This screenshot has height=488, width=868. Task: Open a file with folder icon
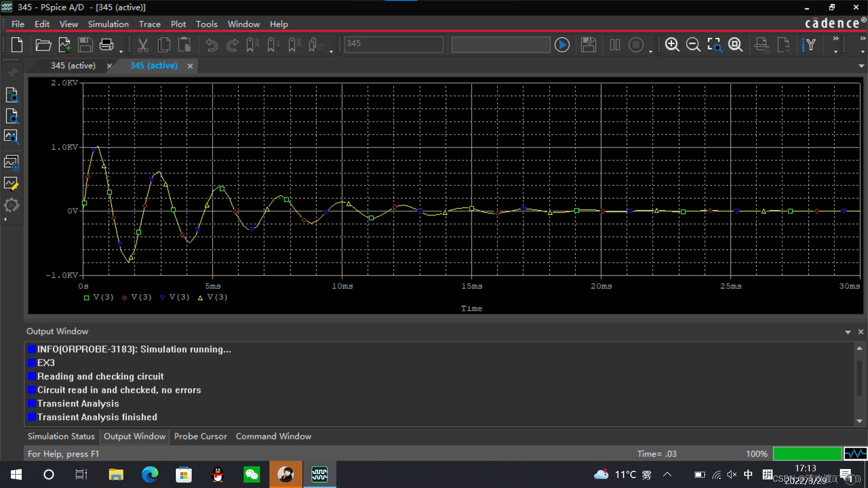pyautogui.click(x=43, y=45)
